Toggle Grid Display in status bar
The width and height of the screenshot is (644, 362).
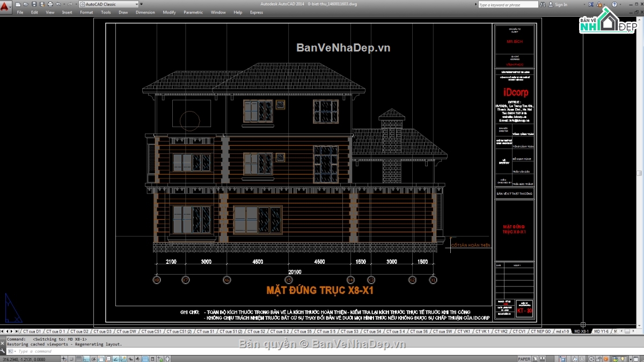point(78,359)
